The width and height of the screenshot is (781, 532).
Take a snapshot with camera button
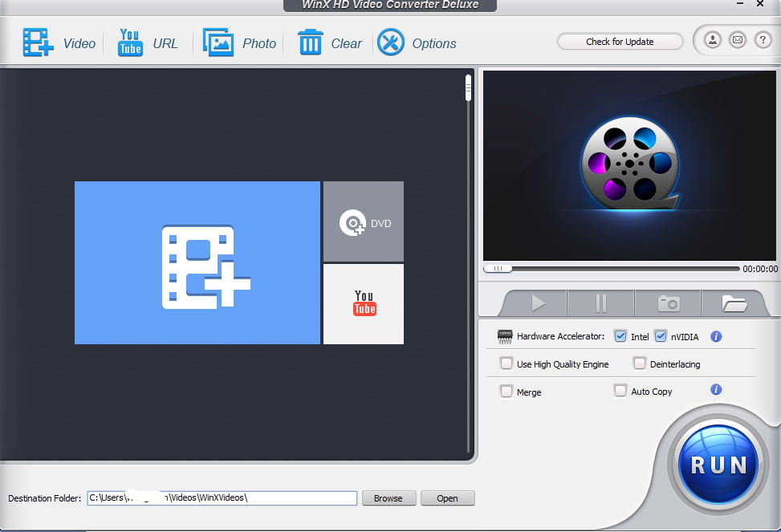(668, 303)
